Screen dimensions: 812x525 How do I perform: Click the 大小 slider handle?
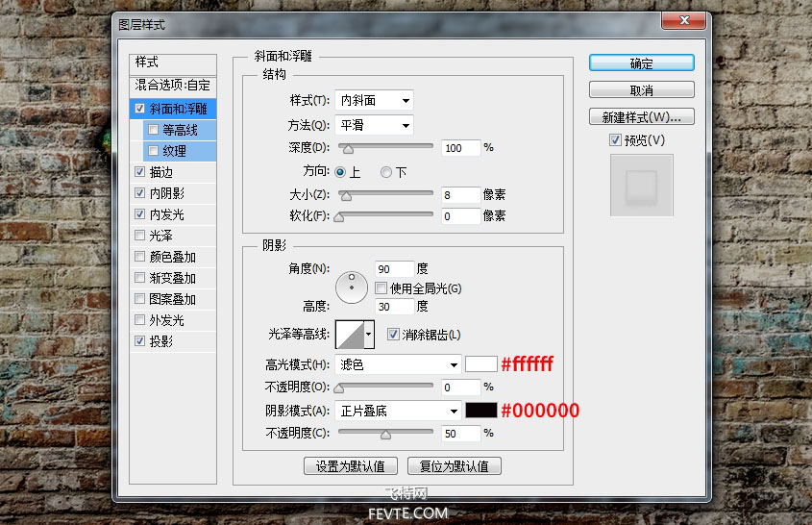(346, 196)
